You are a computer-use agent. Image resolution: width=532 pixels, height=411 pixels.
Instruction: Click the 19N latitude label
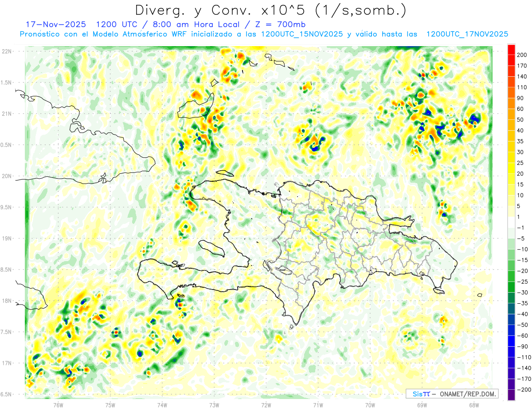point(7,239)
